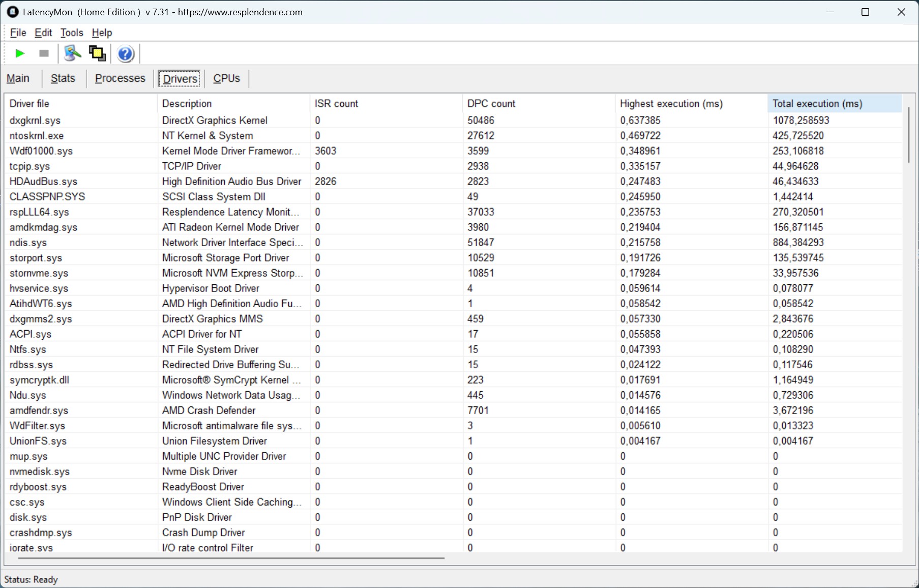Select the ndis.sys driver entry
Viewport: 919px width, 588px height.
coord(28,243)
